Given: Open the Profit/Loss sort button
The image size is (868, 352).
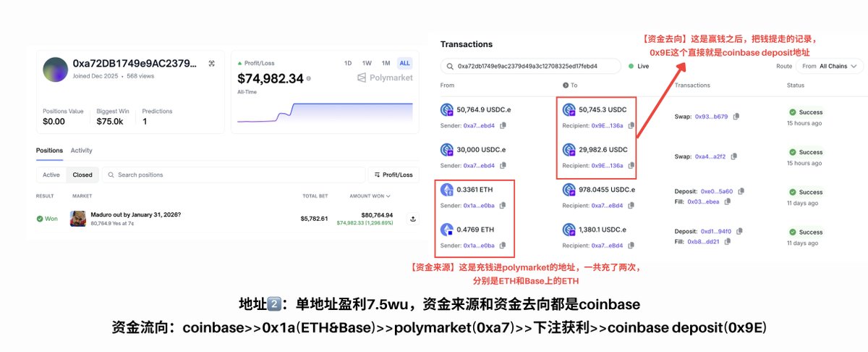Looking at the screenshot, I should pyautogui.click(x=394, y=175).
